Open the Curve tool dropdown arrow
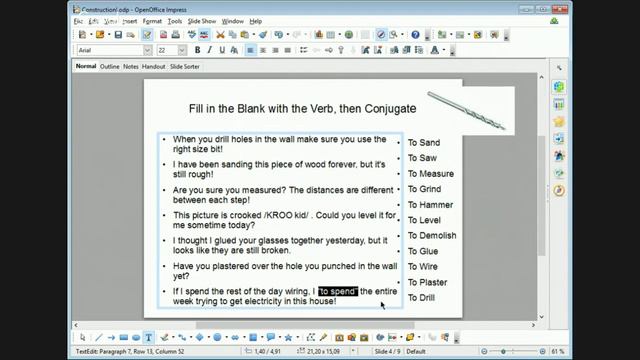 pyautogui.click(x=173, y=338)
